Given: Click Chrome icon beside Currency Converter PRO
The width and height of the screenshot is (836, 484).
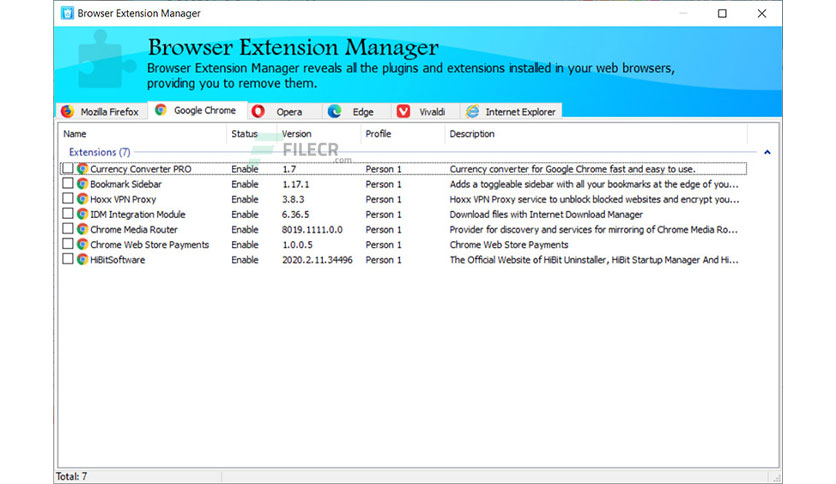Looking at the screenshot, I should 82,169.
